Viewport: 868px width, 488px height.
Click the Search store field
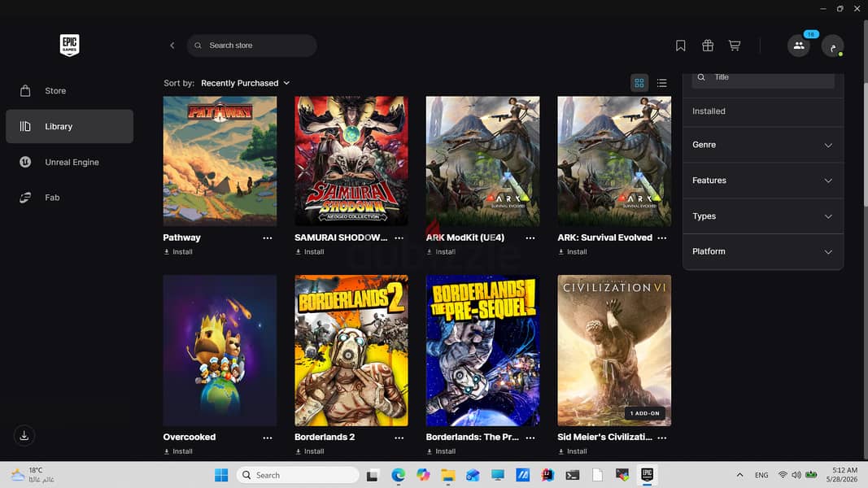tap(252, 46)
